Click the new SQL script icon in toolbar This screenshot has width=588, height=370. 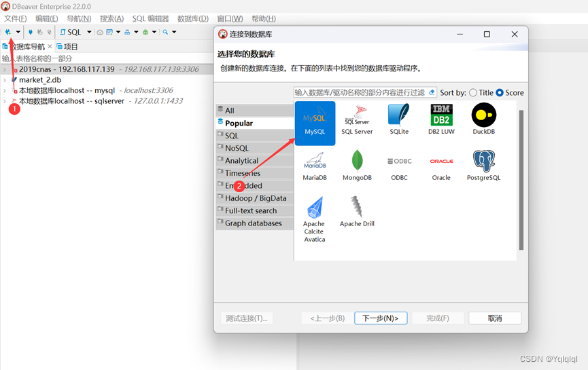coord(109,32)
